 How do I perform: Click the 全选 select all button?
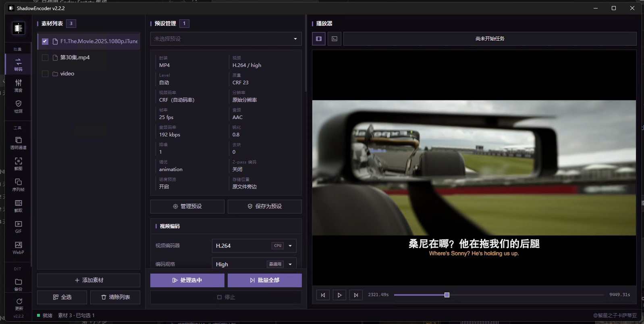click(62, 297)
